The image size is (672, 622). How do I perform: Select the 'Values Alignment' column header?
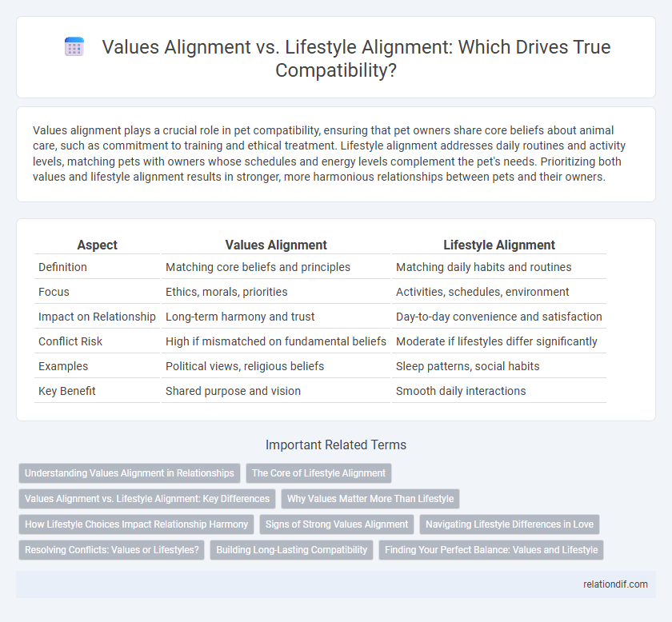[x=276, y=245]
